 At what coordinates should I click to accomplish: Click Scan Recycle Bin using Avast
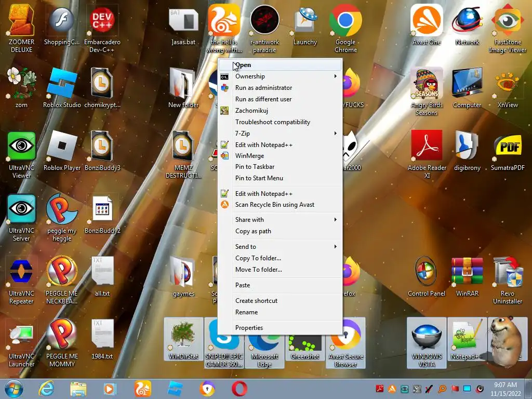coord(280,205)
